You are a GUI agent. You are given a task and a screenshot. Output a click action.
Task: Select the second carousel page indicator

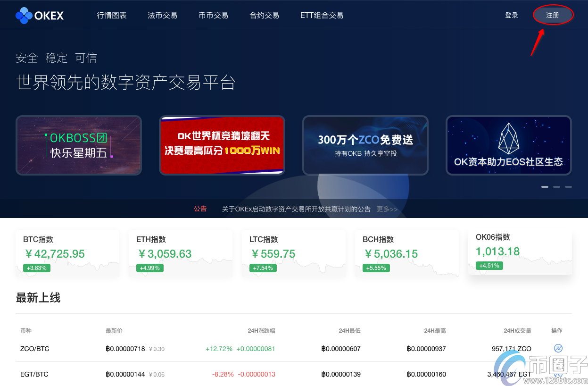[556, 187]
